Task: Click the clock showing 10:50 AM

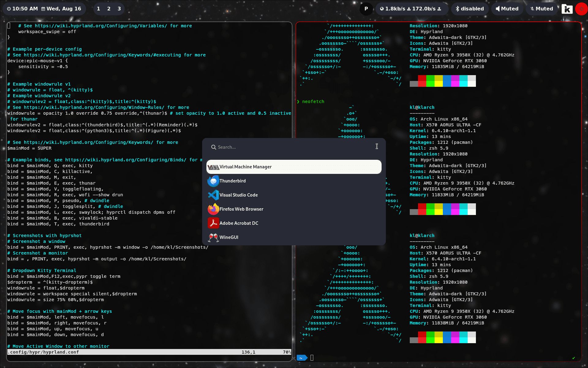Action: (x=22, y=9)
